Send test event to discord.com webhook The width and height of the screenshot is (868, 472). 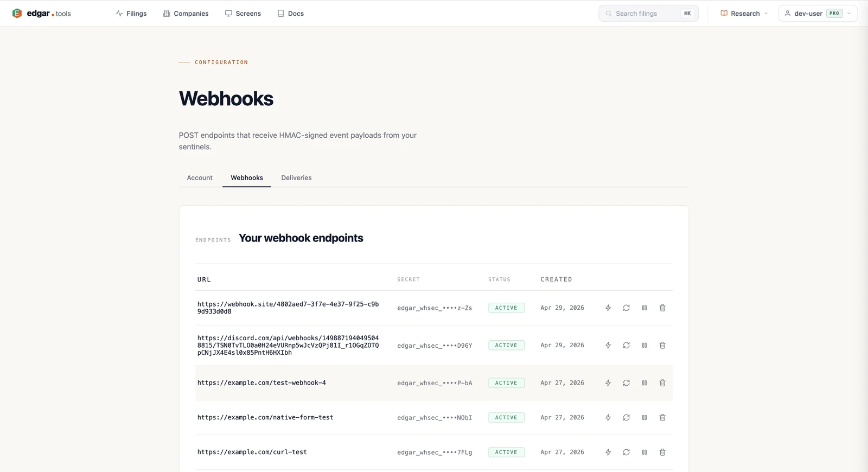608,346
